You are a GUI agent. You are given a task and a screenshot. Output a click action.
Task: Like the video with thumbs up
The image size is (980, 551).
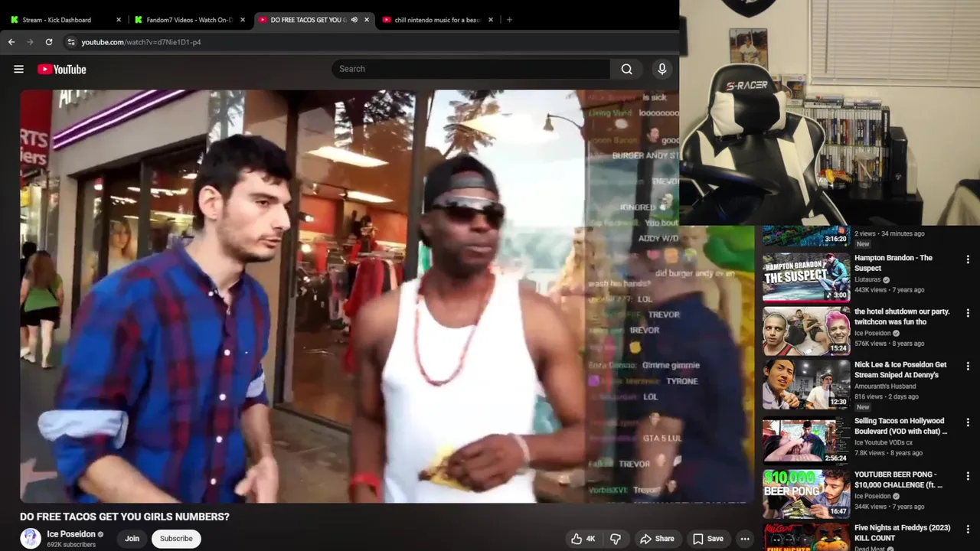[x=583, y=539]
